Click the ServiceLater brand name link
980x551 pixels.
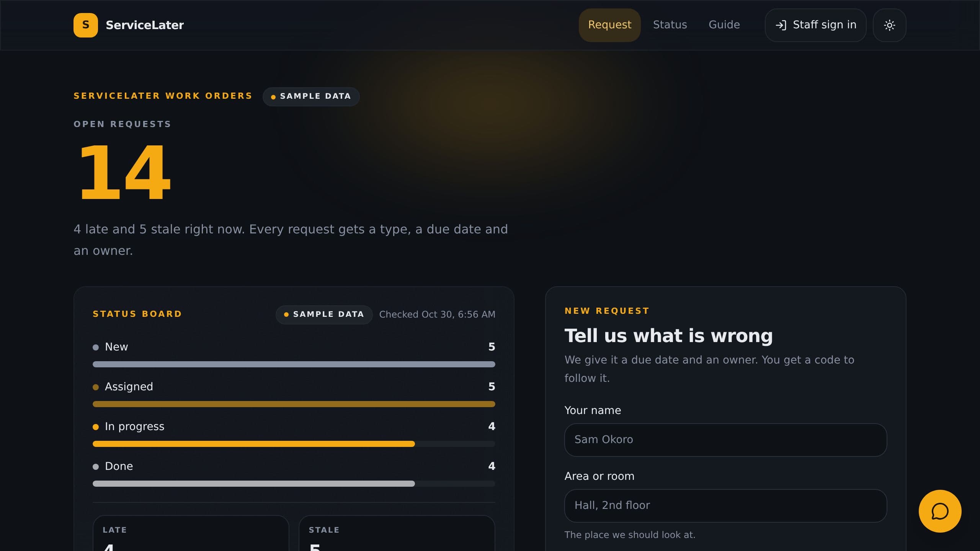[145, 25]
